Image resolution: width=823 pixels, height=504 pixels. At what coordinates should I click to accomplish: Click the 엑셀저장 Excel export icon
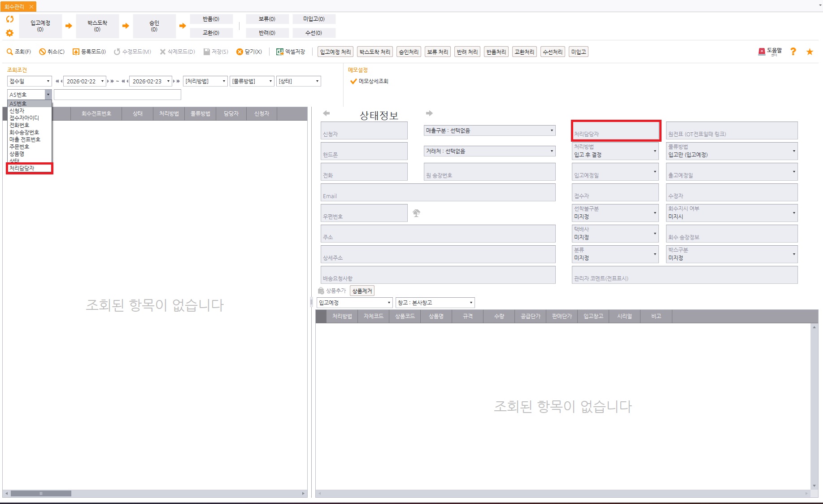coord(280,52)
